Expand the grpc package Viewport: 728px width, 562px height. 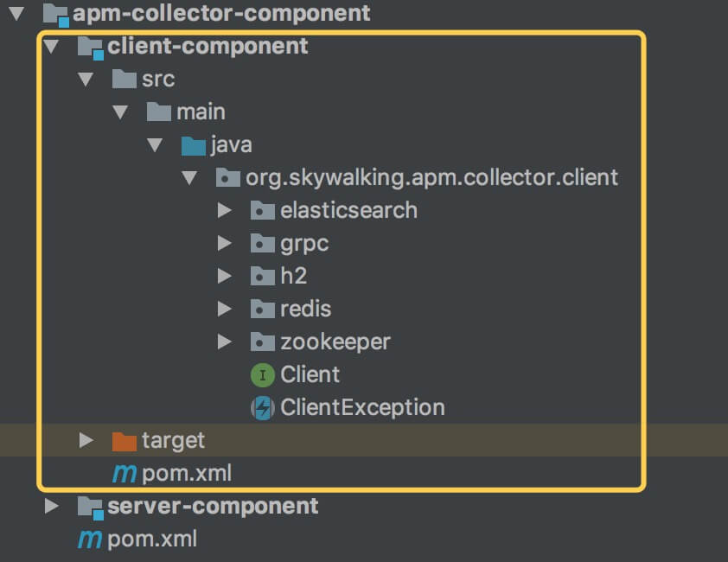point(225,243)
